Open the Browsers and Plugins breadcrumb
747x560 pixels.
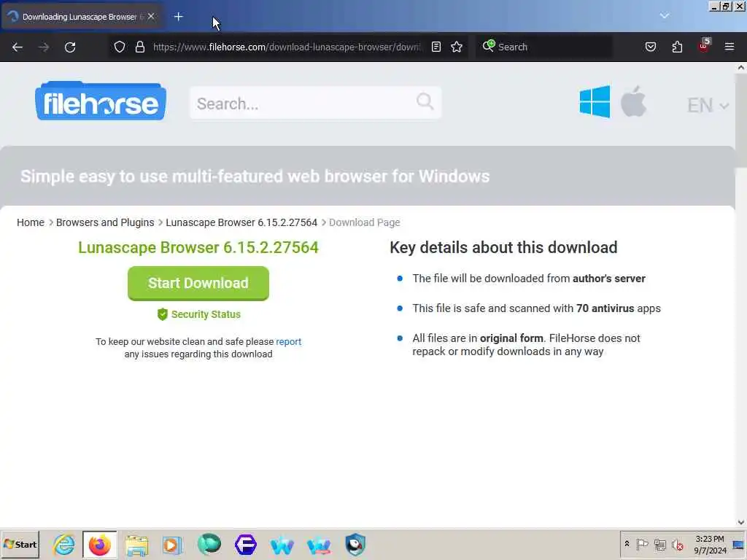[105, 222]
